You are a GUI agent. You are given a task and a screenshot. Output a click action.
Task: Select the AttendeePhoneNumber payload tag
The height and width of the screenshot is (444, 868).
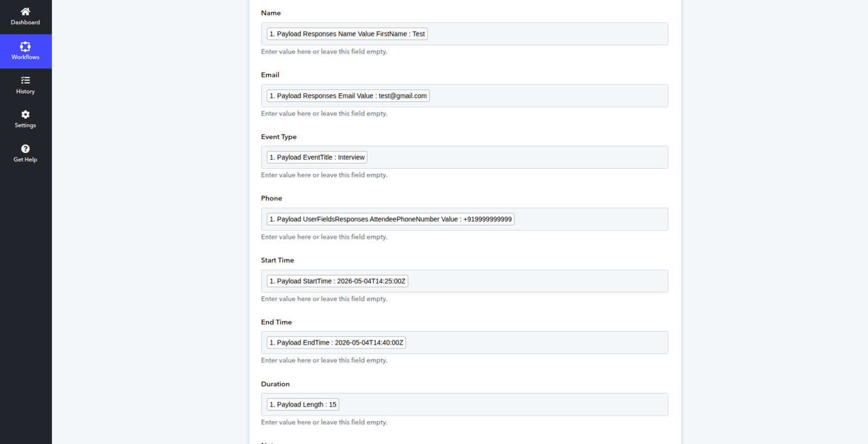coord(391,219)
